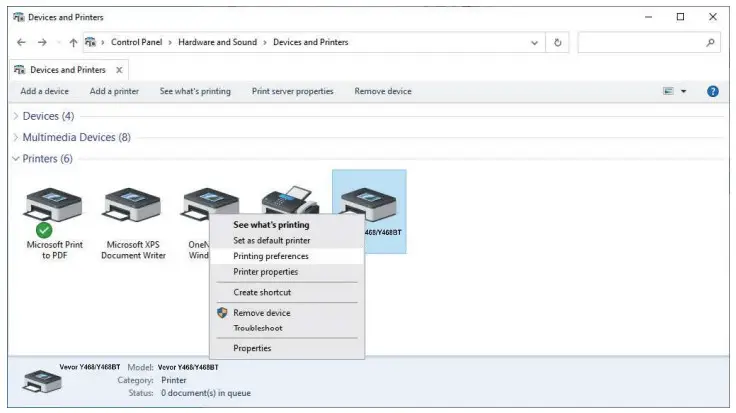Screen dimensions: 736x413
Task: Go to Control Panel breadcrumb
Action: [137, 42]
